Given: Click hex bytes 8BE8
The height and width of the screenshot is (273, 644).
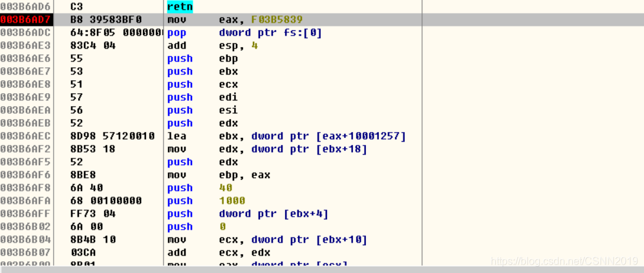Looking at the screenshot, I should tap(83, 175).
